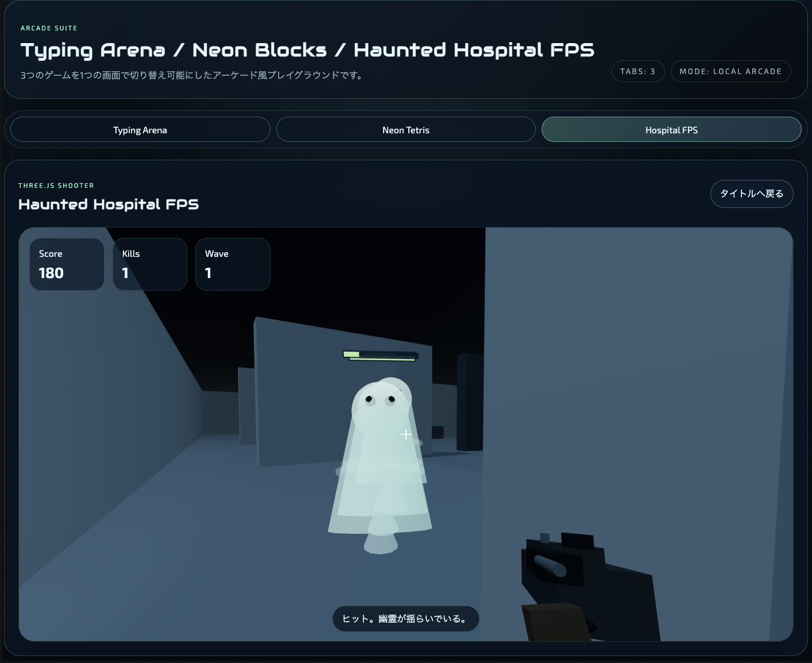Click the Wave counter panel
The width and height of the screenshot is (812, 663).
[x=233, y=264]
